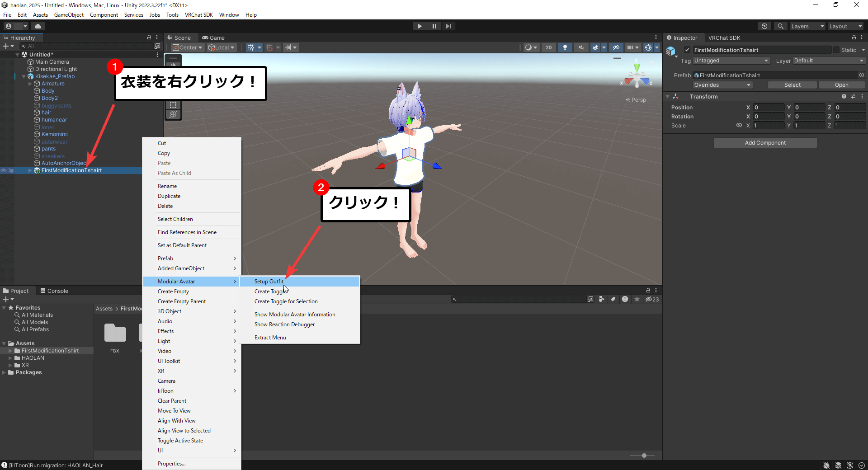This screenshot has width=868, height=470.
Task: Click the search by type icon in Project
Action: pyautogui.click(x=601, y=299)
